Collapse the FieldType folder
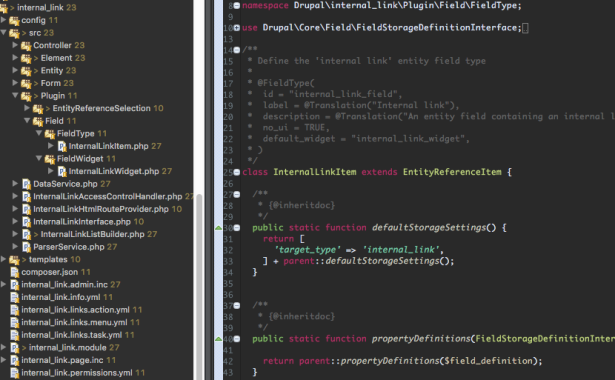The height and width of the screenshot is (380, 615). click(39, 133)
